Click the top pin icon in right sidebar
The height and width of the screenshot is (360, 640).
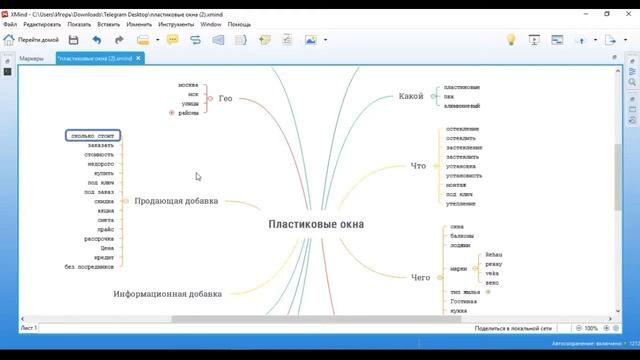(632, 61)
